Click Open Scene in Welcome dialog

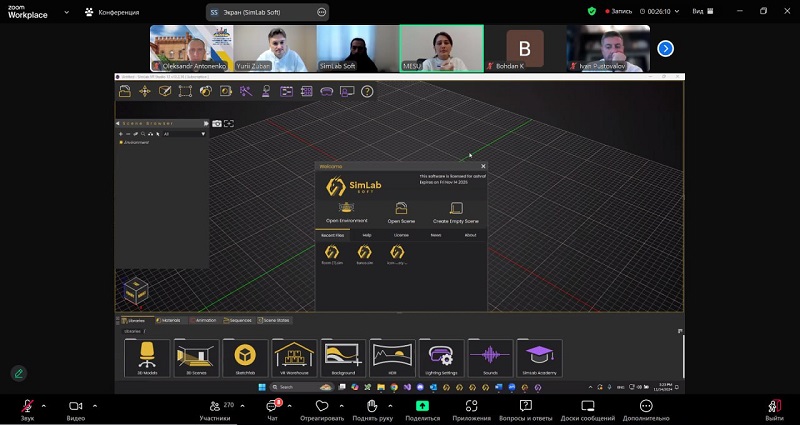pyautogui.click(x=401, y=213)
